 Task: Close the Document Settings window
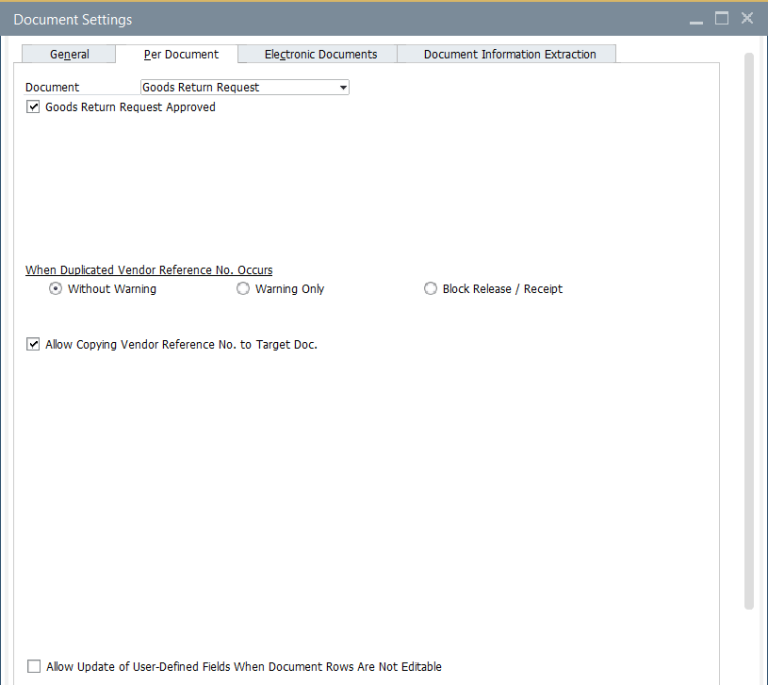tap(747, 18)
